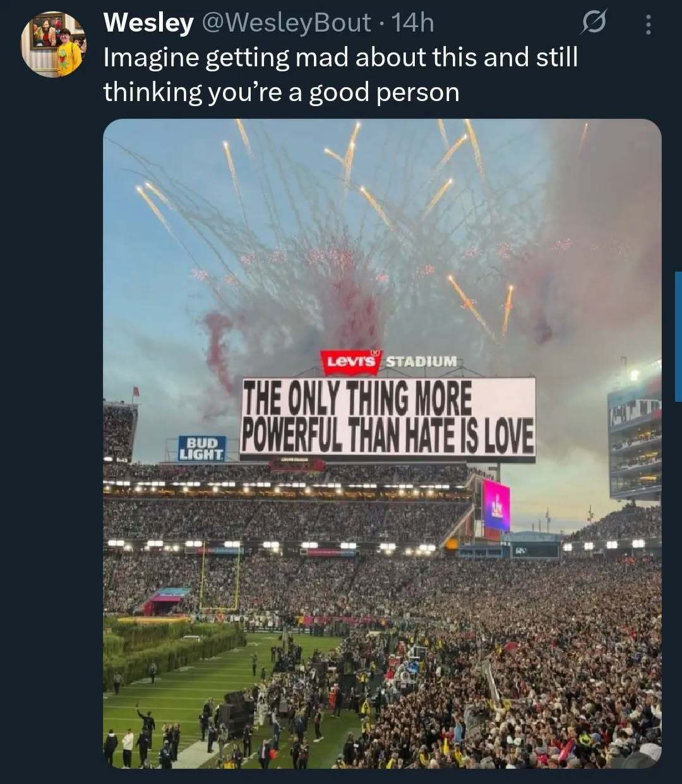Click the 14h timestamp
This screenshot has width=682, height=784.
click(411, 23)
